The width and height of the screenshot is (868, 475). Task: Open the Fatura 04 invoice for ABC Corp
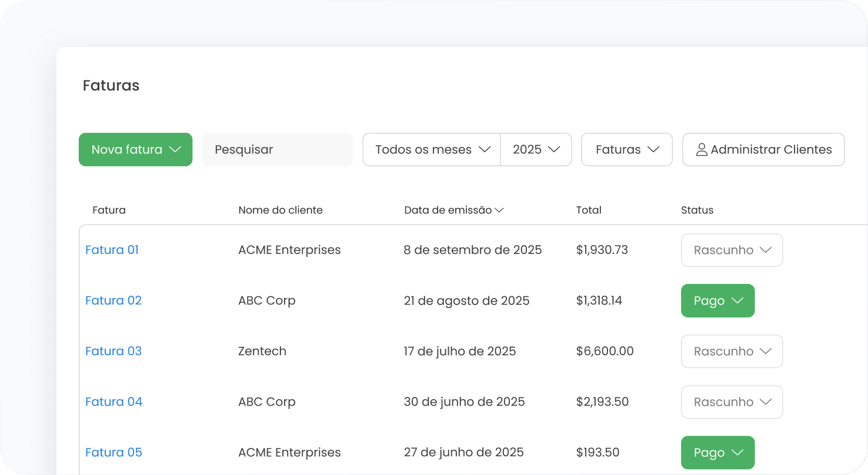(113, 402)
